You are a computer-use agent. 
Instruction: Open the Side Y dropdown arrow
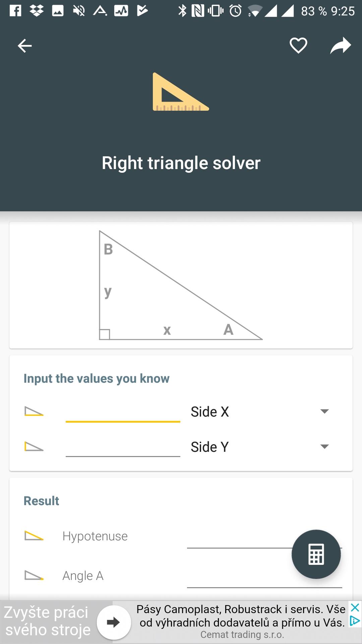[x=324, y=446]
